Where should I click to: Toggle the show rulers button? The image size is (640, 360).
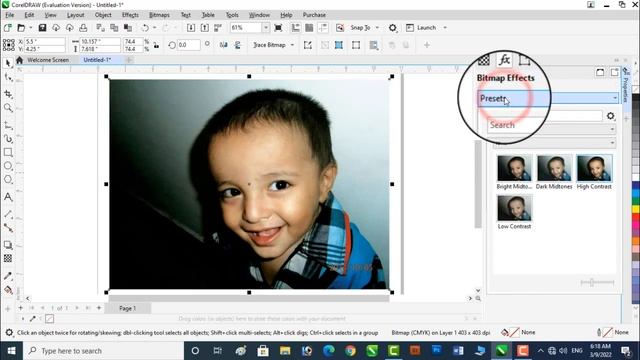tap(296, 28)
